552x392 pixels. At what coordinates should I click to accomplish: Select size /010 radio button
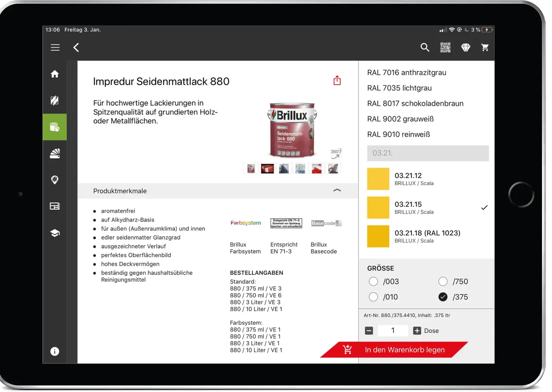(x=373, y=297)
